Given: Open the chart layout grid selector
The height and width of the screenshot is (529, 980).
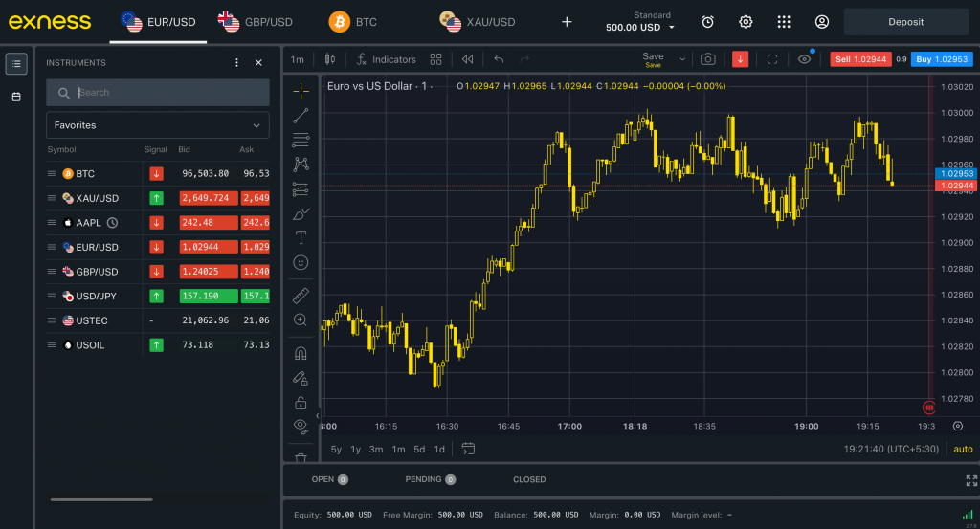Looking at the screenshot, I should [435, 59].
